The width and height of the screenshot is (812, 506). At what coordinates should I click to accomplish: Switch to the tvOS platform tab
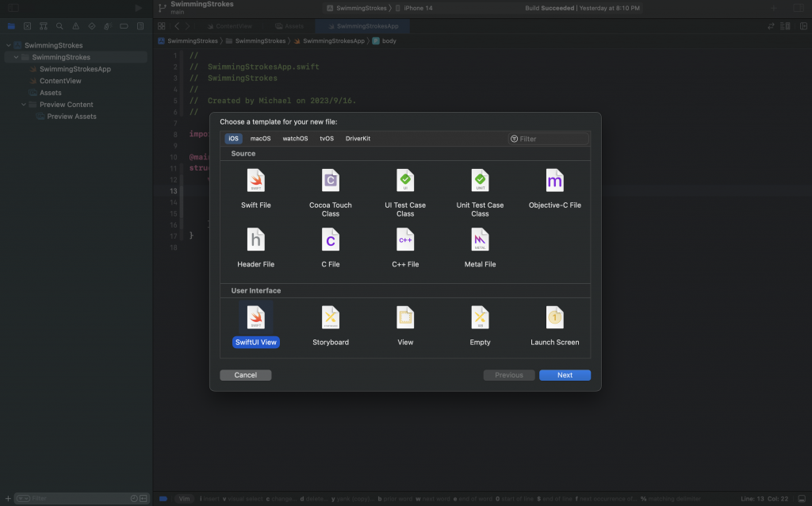click(x=327, y=138)
